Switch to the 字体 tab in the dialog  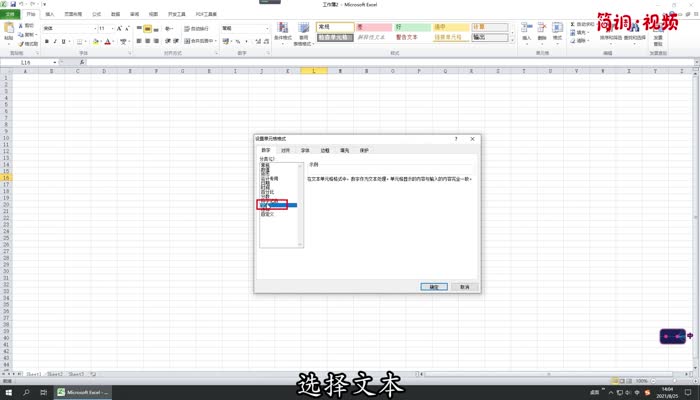point(305,150)
